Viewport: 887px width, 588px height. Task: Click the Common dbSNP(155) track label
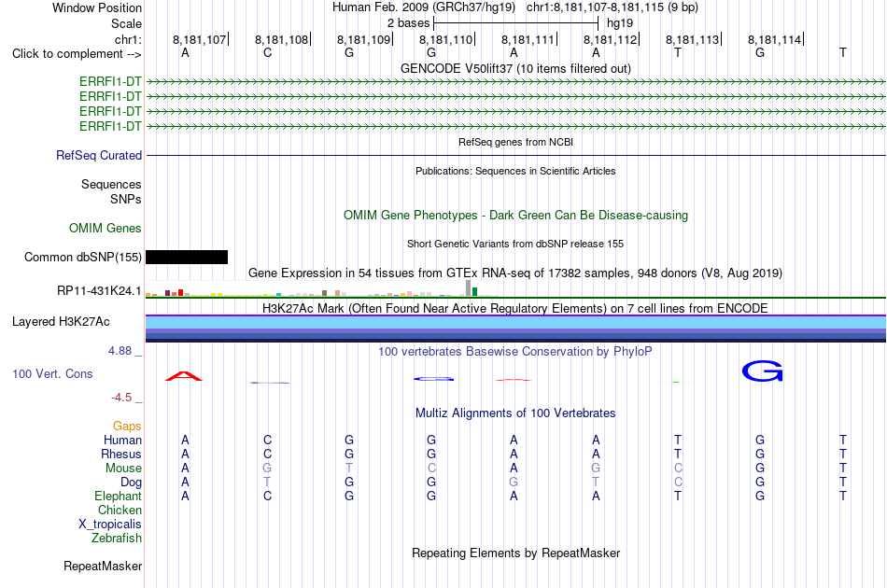coord(82,258)
